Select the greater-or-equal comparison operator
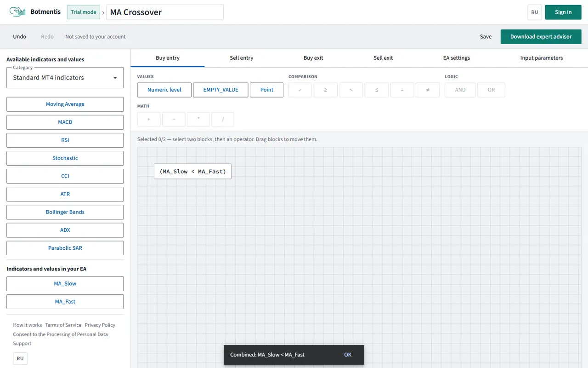 [326, 90]
